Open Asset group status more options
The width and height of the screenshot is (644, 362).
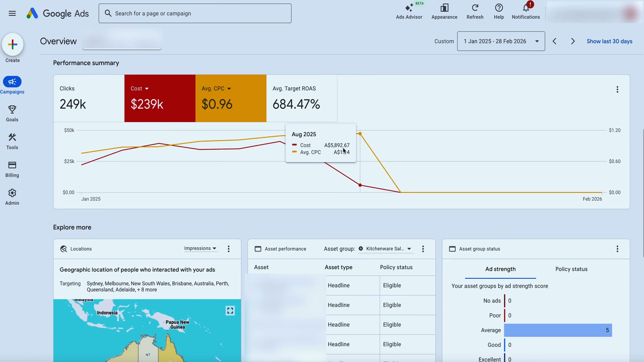point(617,249)
